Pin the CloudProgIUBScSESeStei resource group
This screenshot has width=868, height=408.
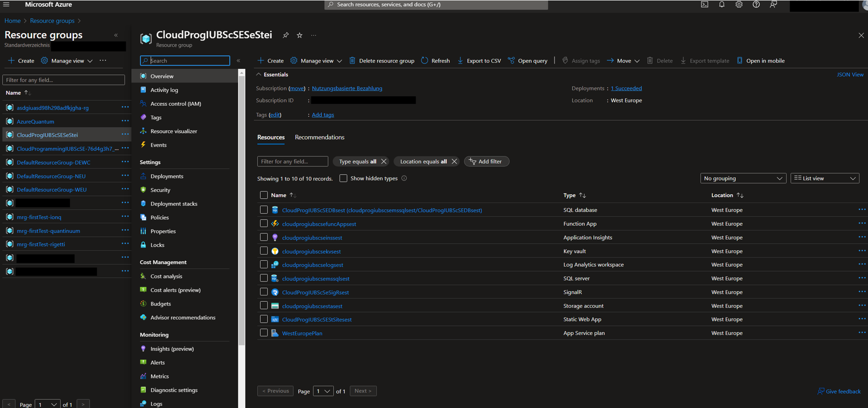(x=286, y=35)
